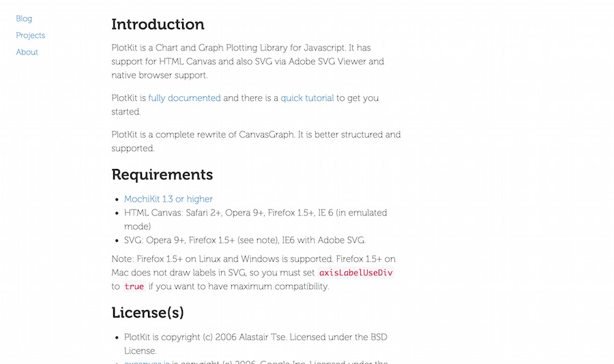
Task: Open the 'quick tutorial' link
Action: pyautogui.click(x=308, y=98)
